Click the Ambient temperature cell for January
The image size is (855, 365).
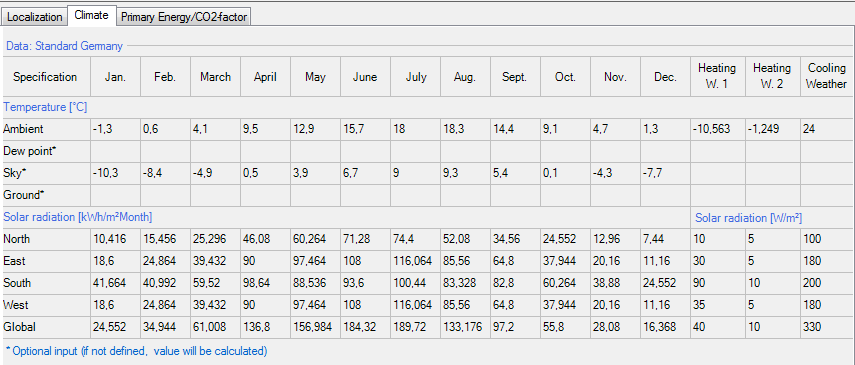(x=115, y=129)
